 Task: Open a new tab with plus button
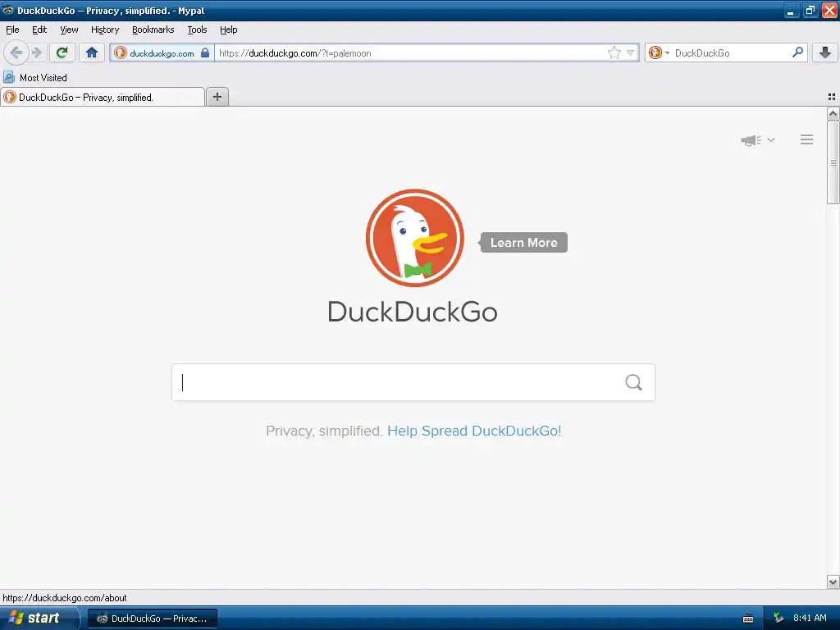coord(217,97)
